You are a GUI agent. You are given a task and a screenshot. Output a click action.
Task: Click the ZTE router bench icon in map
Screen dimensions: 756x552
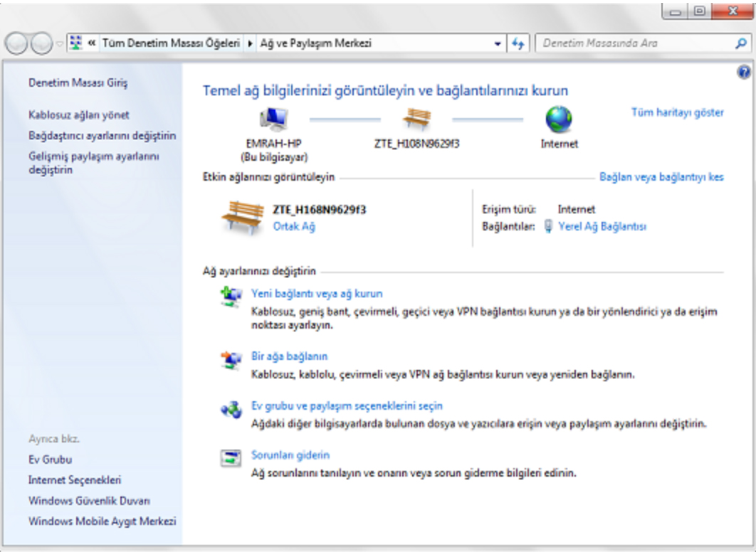click(416, 119)
